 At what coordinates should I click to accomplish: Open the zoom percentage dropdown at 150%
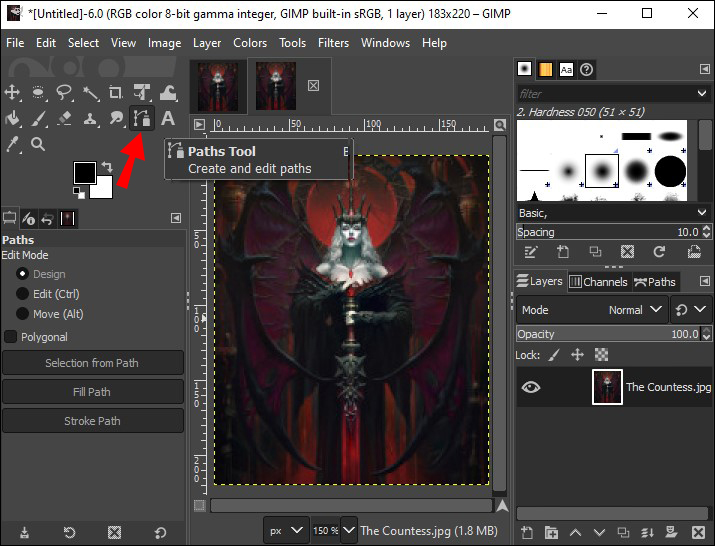[349, 531]
